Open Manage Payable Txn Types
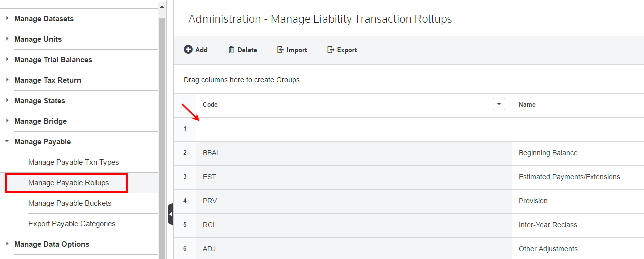This screenshot has width=644, height=259. click(73, 162)
